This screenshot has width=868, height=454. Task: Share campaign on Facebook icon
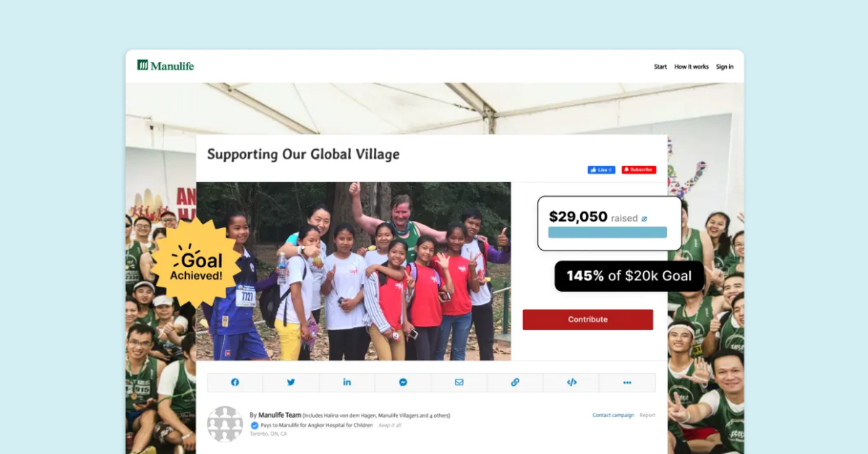click(235, 382)
